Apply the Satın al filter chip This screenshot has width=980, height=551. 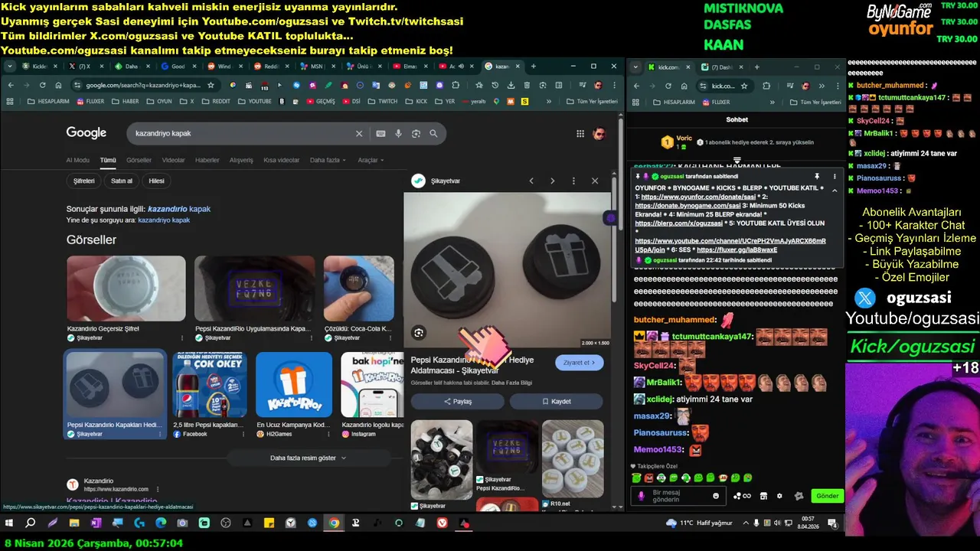click(122, 181)
